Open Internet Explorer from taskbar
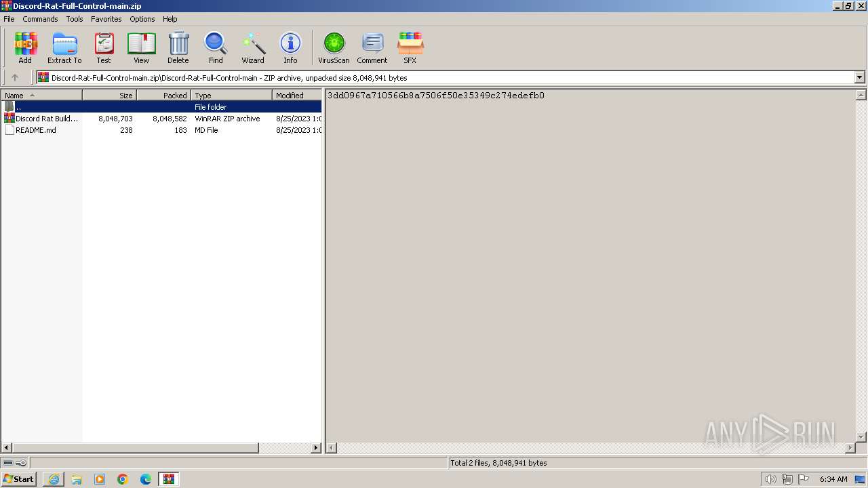This screenshot has height=488, width=868. (x=54, y=479)
